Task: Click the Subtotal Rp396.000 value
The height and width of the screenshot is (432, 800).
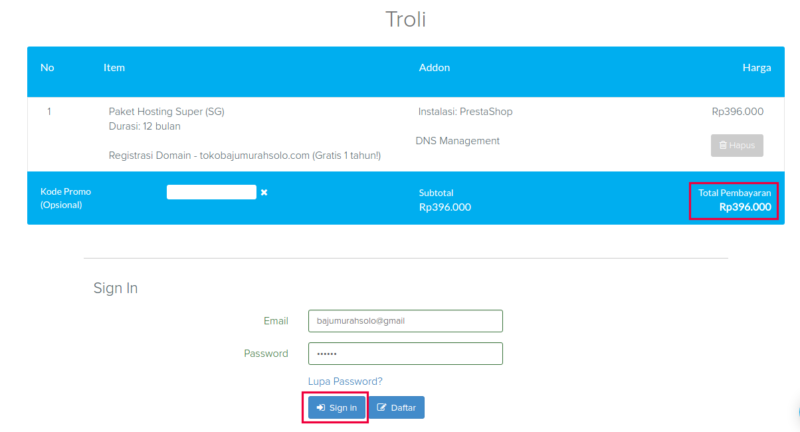Action: (445, 207)
